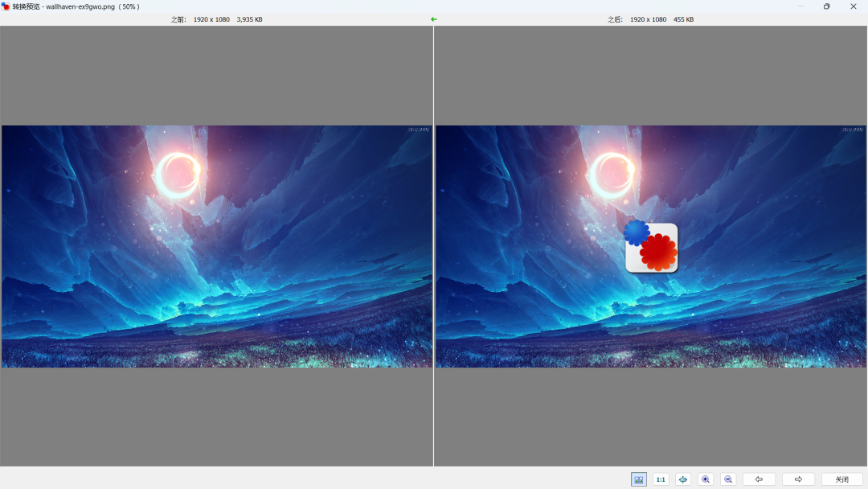
Task: Go to previous image with left arrow button
Action: click(759, 479)
